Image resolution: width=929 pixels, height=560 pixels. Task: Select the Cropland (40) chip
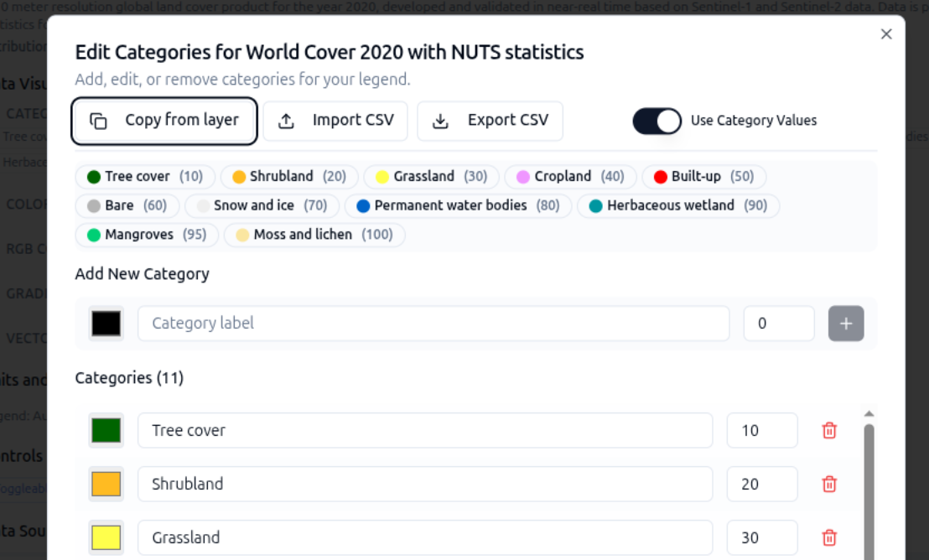570,177
